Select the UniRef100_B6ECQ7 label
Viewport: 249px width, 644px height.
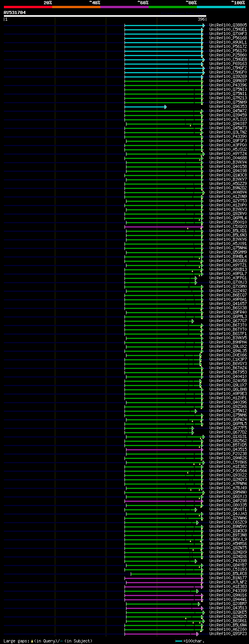228,295
